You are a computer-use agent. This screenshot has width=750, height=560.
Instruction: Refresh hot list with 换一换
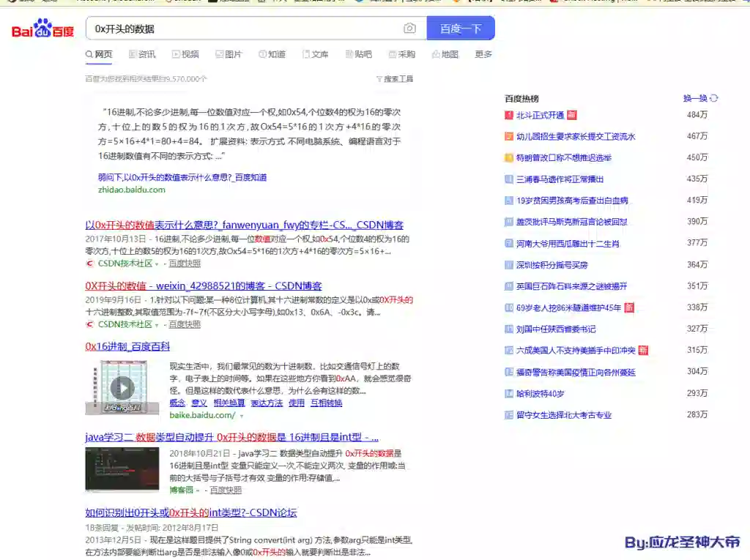701,98
